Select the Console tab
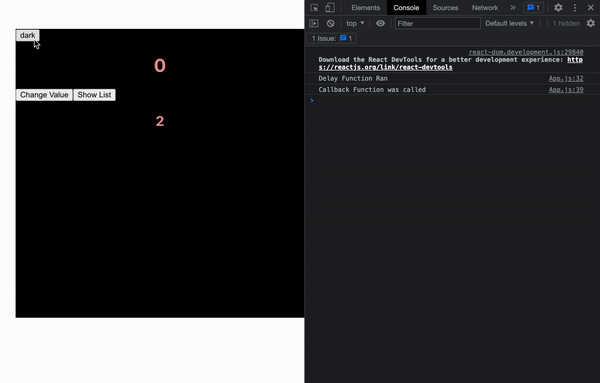Image resolution: width=600 pixels, height=383 pixels. 406,8
